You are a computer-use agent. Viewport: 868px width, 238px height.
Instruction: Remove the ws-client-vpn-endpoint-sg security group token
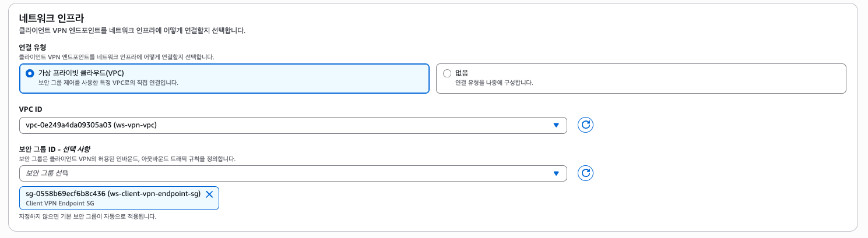click(209, 194)
